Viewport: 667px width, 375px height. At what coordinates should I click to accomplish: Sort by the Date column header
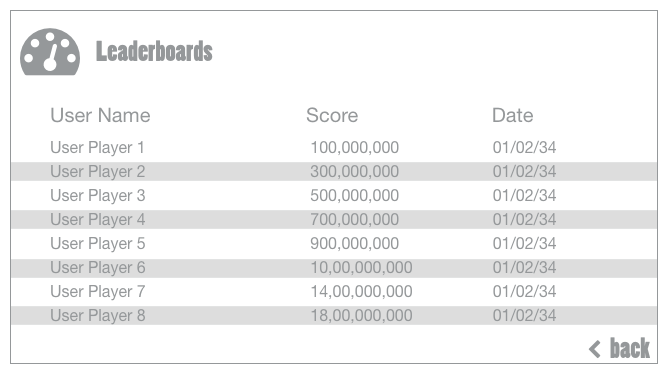[x=513, y=115]
